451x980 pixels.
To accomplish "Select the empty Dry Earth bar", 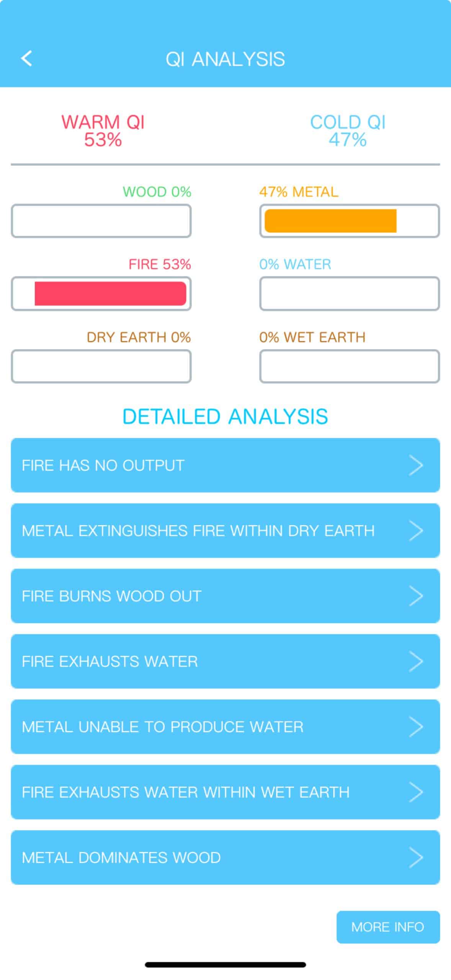I will click(x=101, y=366).
